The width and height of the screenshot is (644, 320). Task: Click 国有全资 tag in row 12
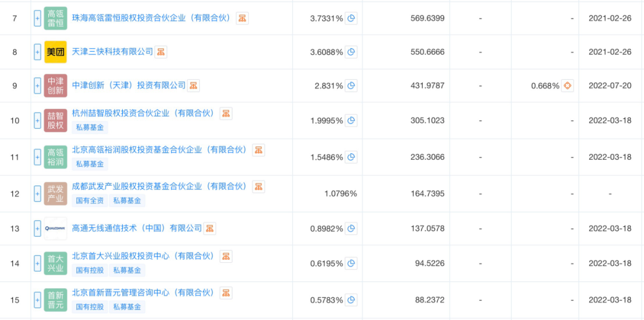click(x=89, y=201)
